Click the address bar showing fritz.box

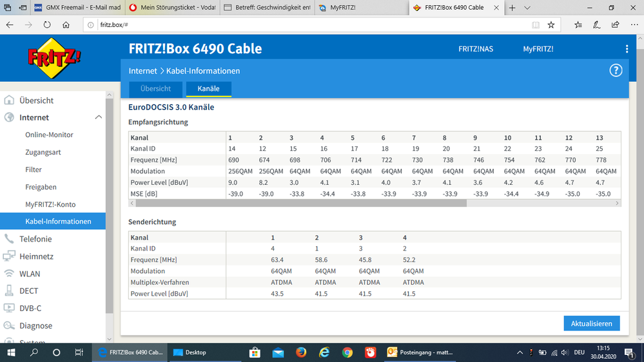(309, 24)
